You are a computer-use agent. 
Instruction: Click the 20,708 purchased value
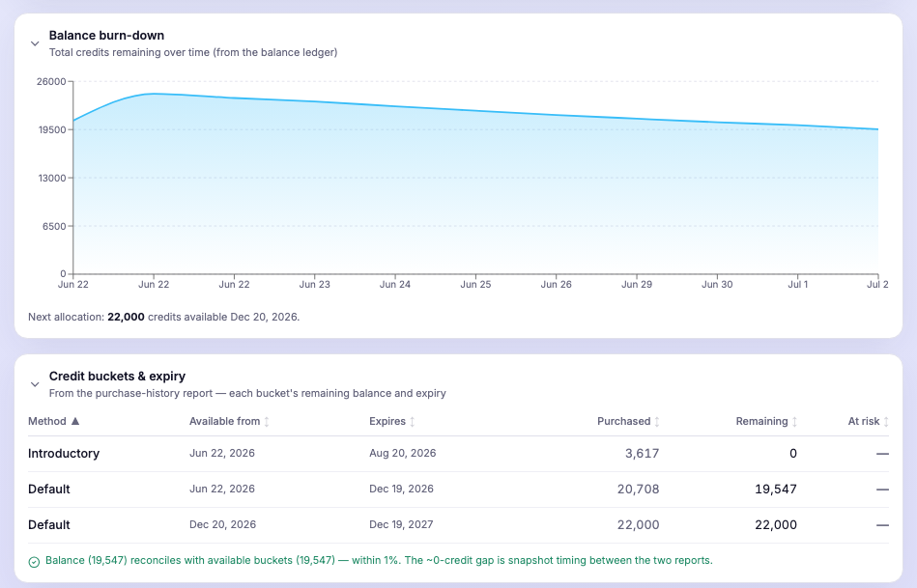pos(638,490)
